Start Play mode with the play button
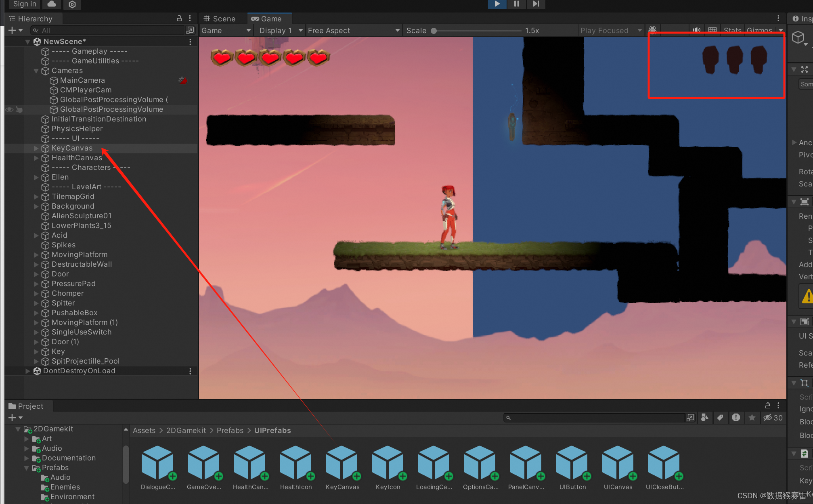The width and height of the screenshot is (813, 504). [x=497, y=4]
